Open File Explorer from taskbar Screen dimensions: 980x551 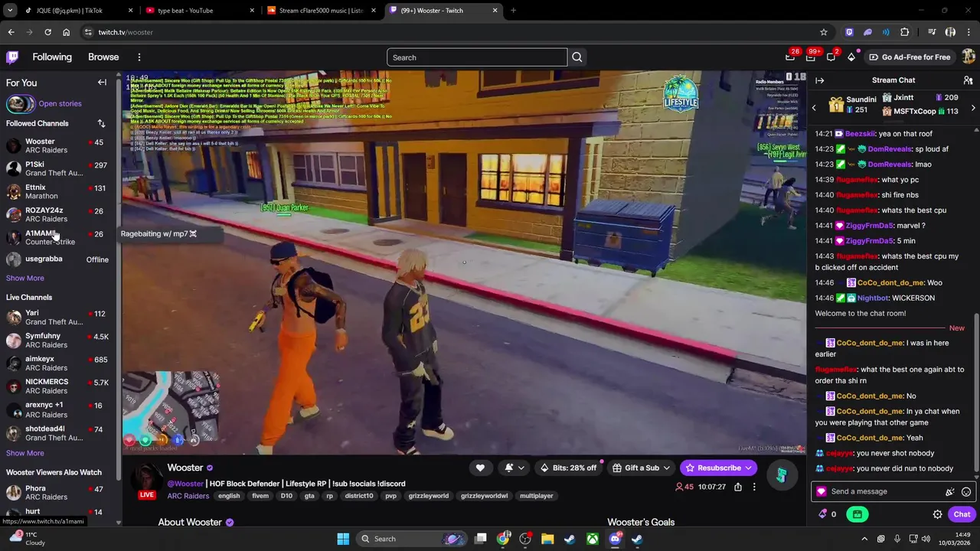click(x=547, y=539)
